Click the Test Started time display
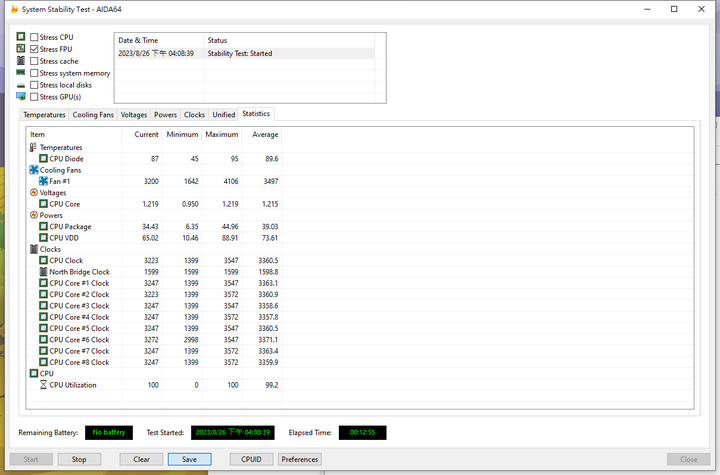 pyautogui.click(x=232, y=432)
